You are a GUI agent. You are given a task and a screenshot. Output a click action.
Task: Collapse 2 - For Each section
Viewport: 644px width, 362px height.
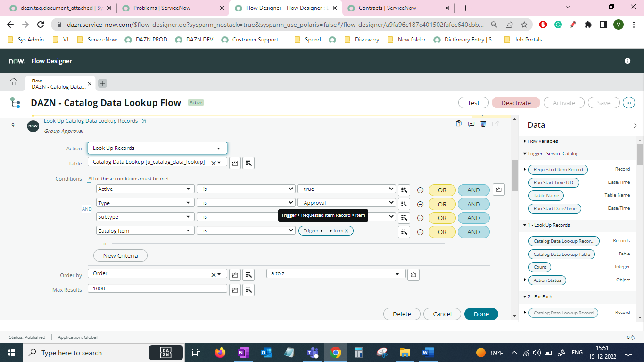coord(525,297)
